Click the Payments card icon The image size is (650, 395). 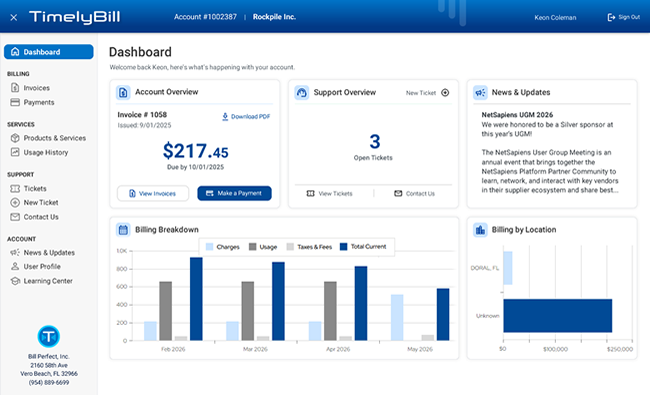coord(15,102)
